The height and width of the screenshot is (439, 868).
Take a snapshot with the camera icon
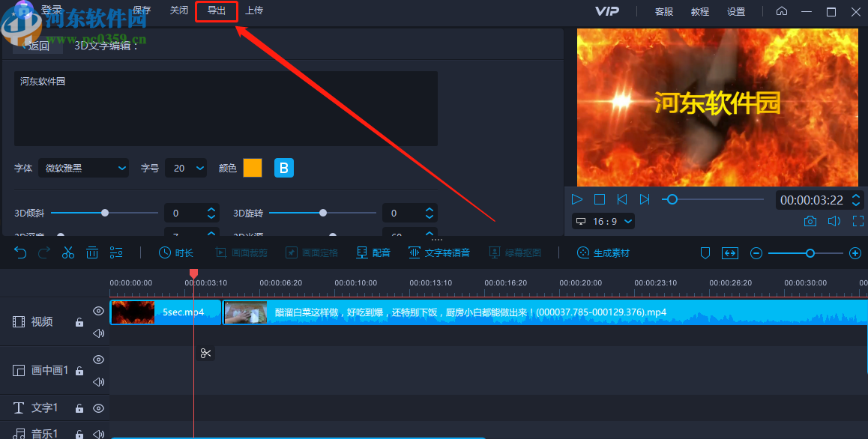[x=810, y=222]
